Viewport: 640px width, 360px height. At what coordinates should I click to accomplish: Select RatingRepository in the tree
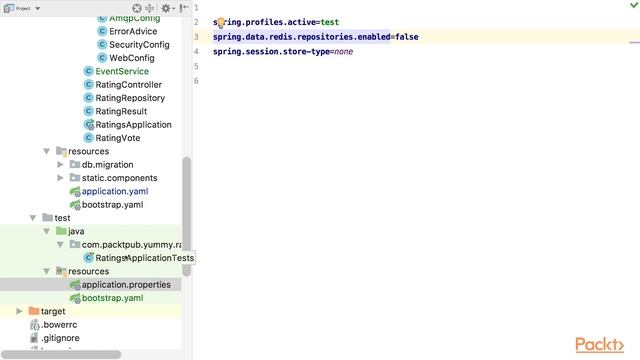[x=130, y=98]
